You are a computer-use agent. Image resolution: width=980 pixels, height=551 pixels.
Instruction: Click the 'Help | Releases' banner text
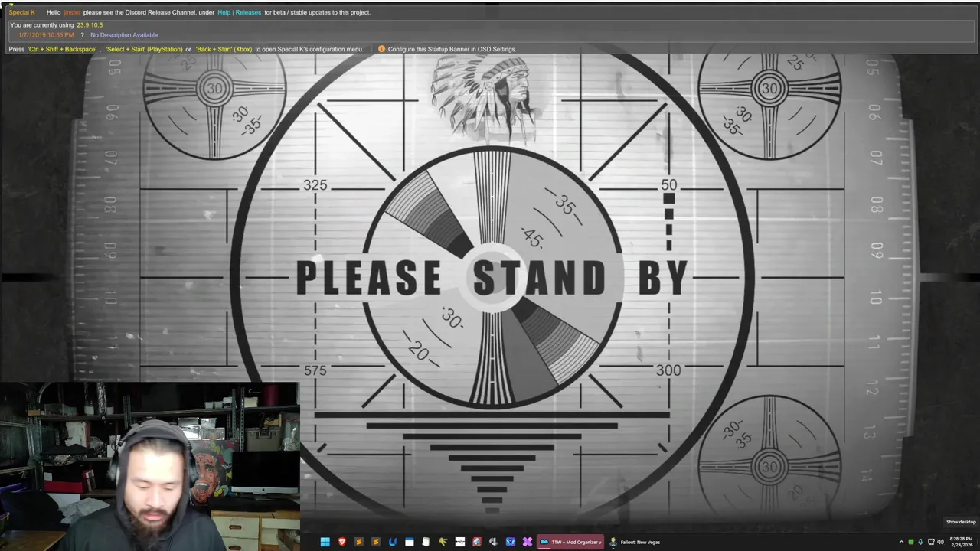point(239,12)
